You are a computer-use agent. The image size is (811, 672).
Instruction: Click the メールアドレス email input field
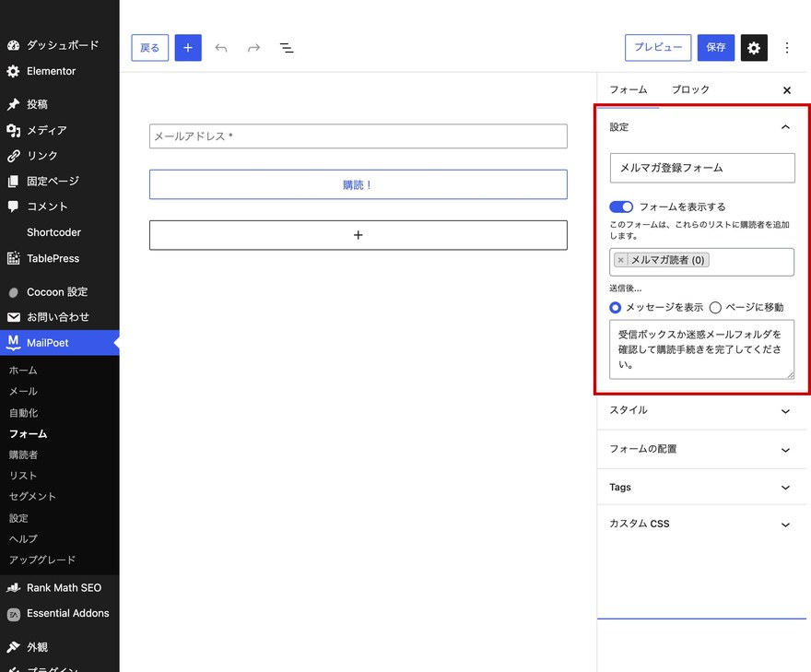(x=358, y=136)
